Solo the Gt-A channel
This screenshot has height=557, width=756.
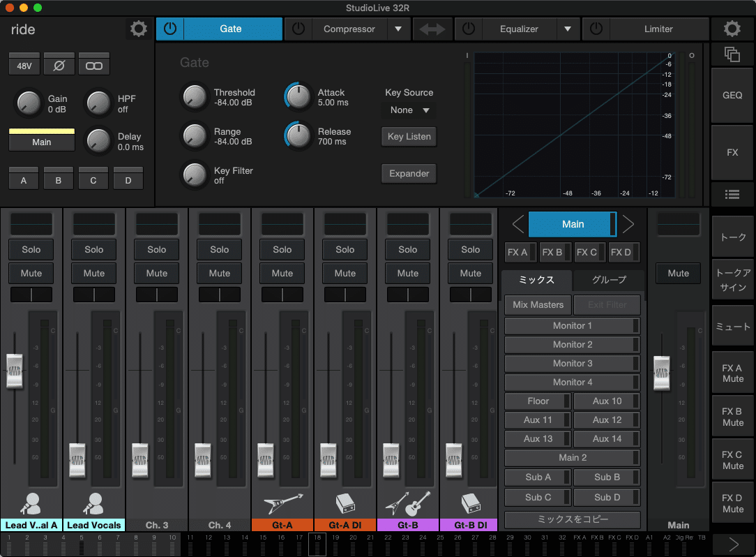[282, 250]
